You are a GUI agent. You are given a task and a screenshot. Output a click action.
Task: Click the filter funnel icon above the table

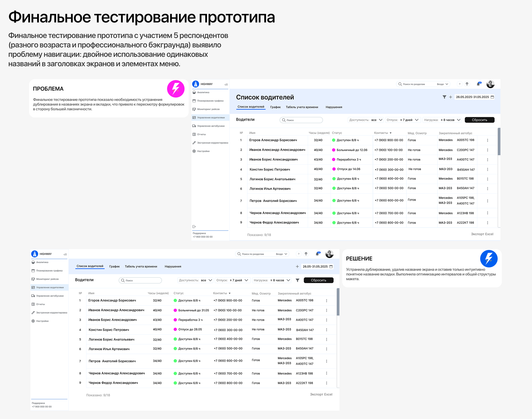444,97
